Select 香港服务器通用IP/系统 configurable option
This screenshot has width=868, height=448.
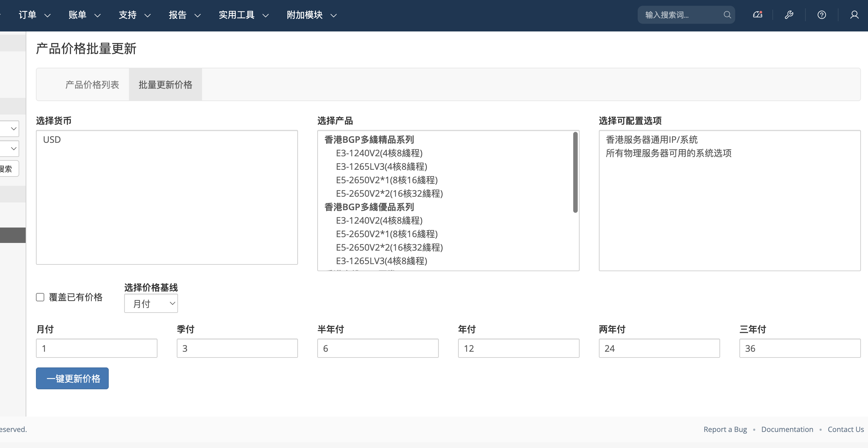651,140
